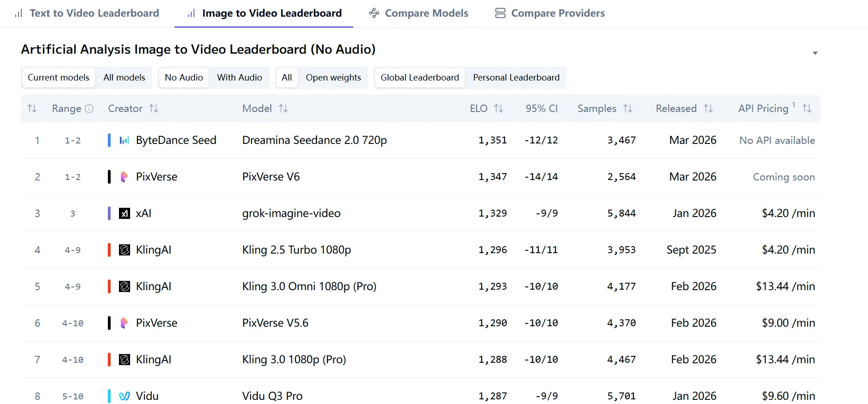The height and width of the screenshot is (404, 868).
Task: Click the rank column sort arrows
Action: 32,108
